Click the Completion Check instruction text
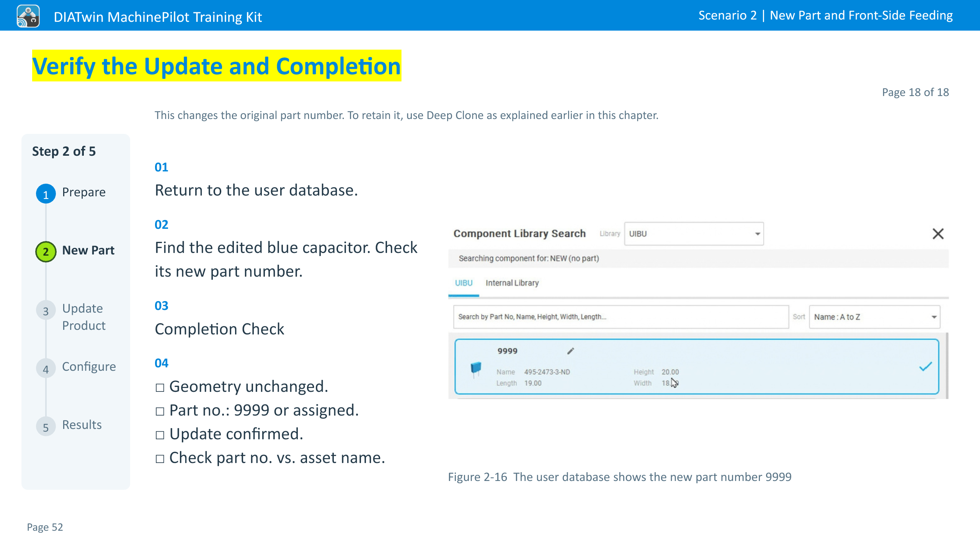The height and width of the screenshot is (551, 980). click(x=219, y=329)
